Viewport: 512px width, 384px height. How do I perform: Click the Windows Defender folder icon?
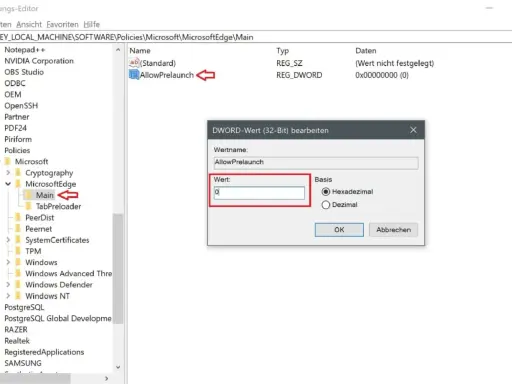18,285
